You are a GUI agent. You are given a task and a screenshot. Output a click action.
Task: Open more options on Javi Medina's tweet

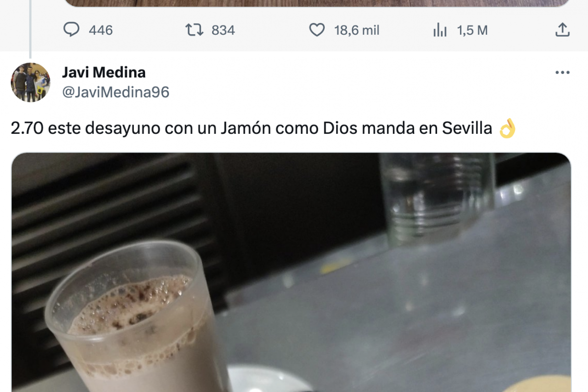[562, 73]
